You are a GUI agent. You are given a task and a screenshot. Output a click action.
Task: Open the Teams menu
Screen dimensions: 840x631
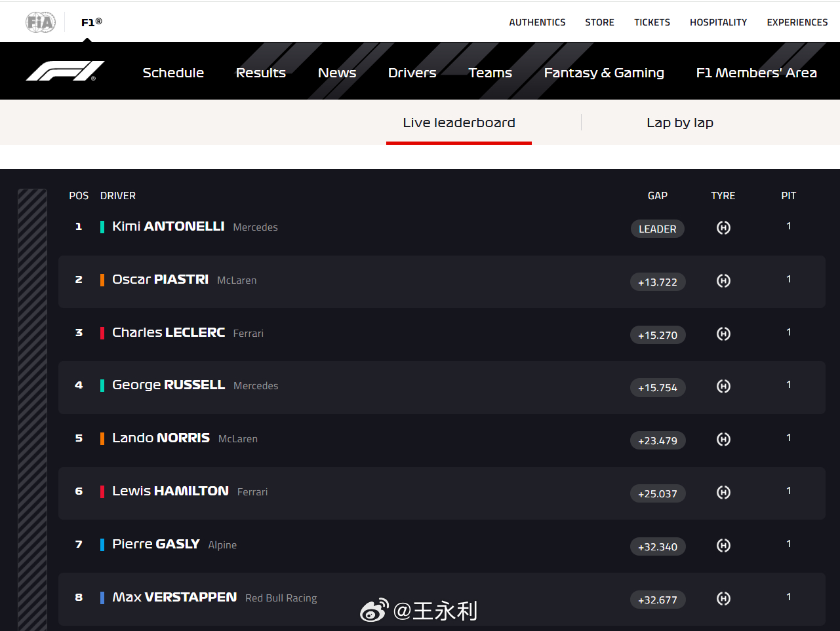(x=490, y=73)
